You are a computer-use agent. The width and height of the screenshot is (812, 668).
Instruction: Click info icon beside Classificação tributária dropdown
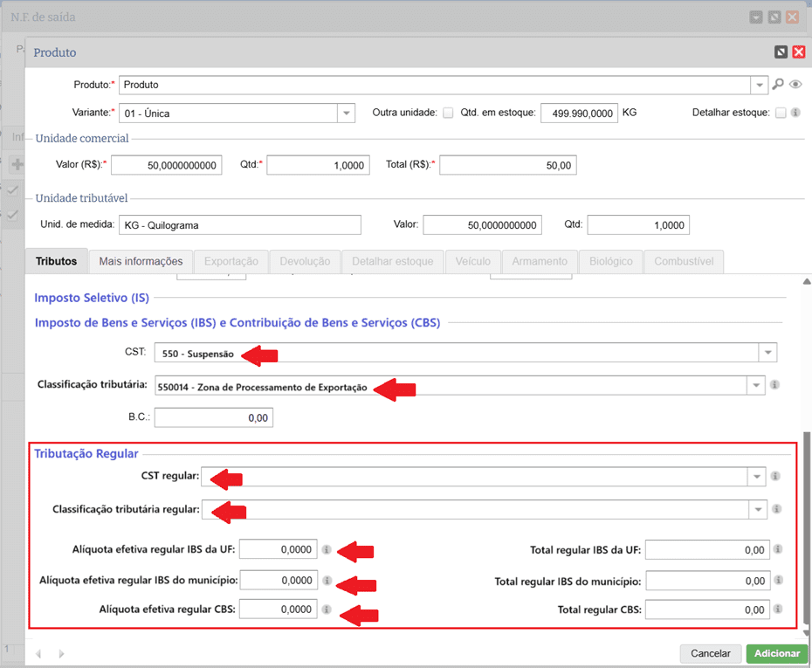click(x=774, y=385)
